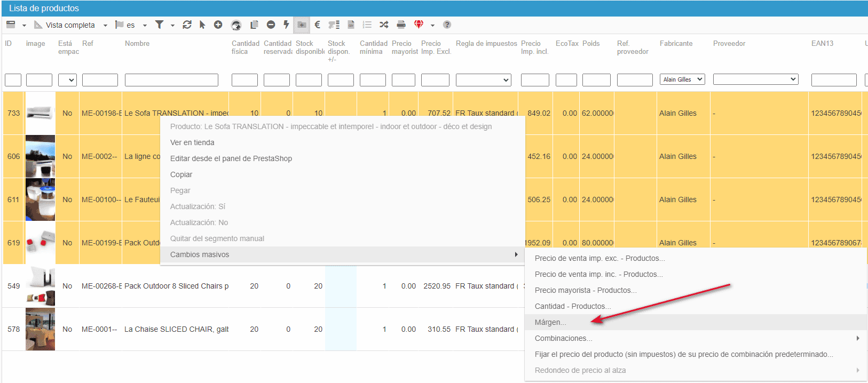This screenshot has height=383, width=868.
Task: Click the delete minus circle icon
Action: click(271, 25)
